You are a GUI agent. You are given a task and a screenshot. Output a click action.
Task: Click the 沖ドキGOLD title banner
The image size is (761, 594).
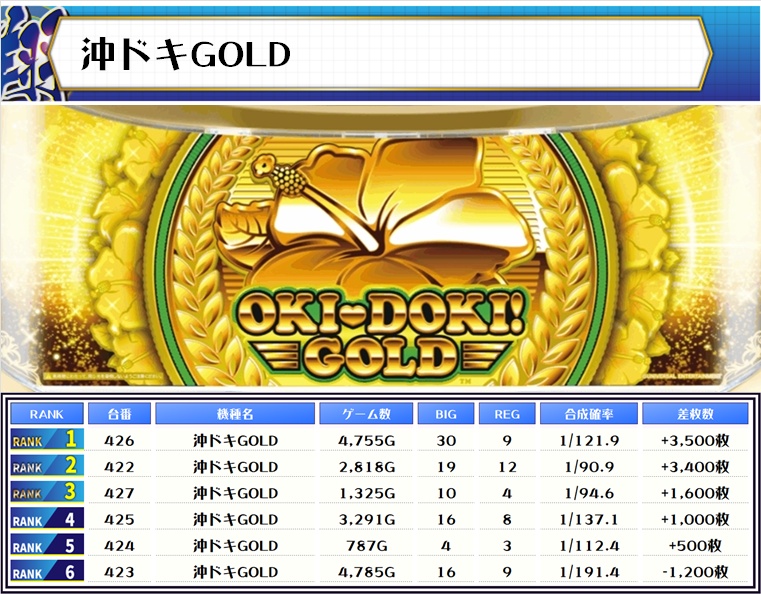380,53
